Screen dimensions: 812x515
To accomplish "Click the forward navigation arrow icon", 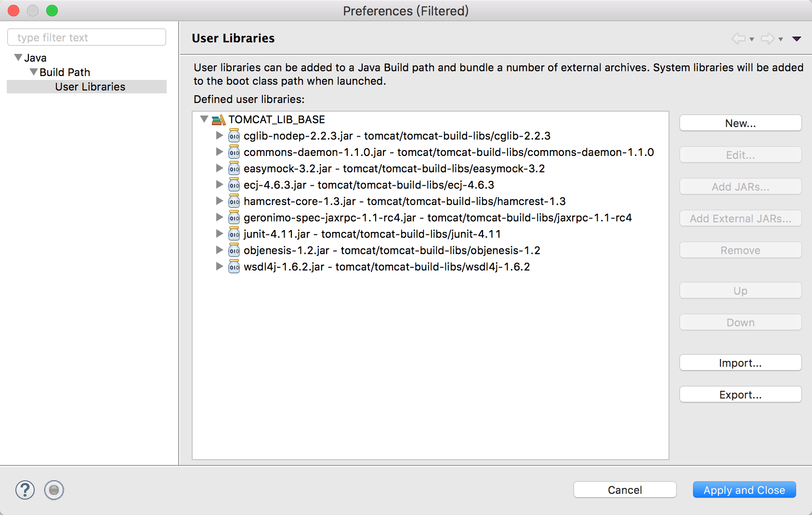I will point(768,39).
